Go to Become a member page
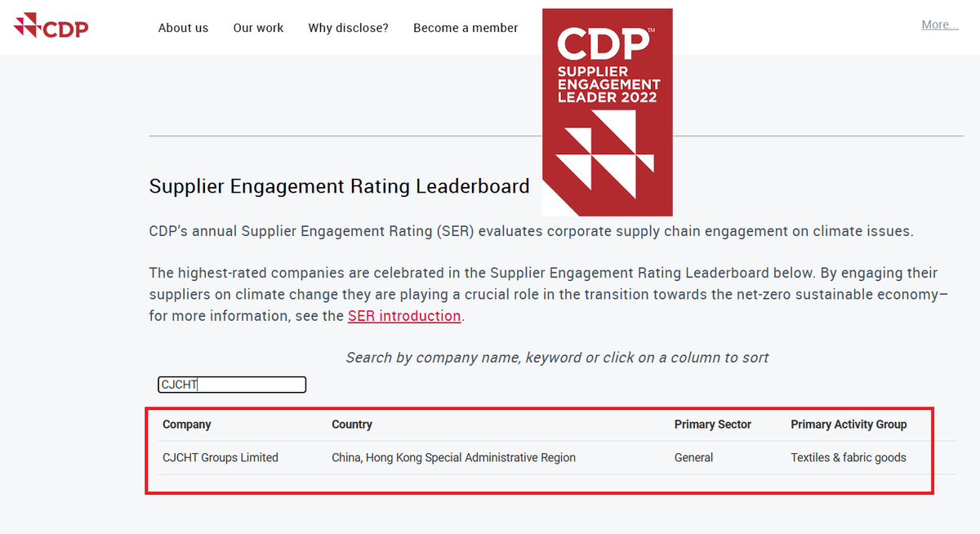980x534 pixels. coord(465,28)
